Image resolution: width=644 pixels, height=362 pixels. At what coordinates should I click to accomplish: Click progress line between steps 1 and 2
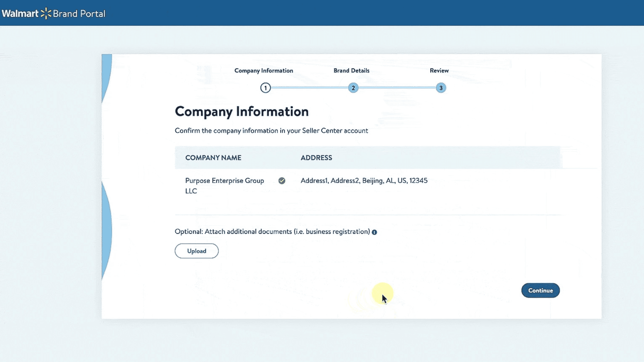tap(309, 88)
